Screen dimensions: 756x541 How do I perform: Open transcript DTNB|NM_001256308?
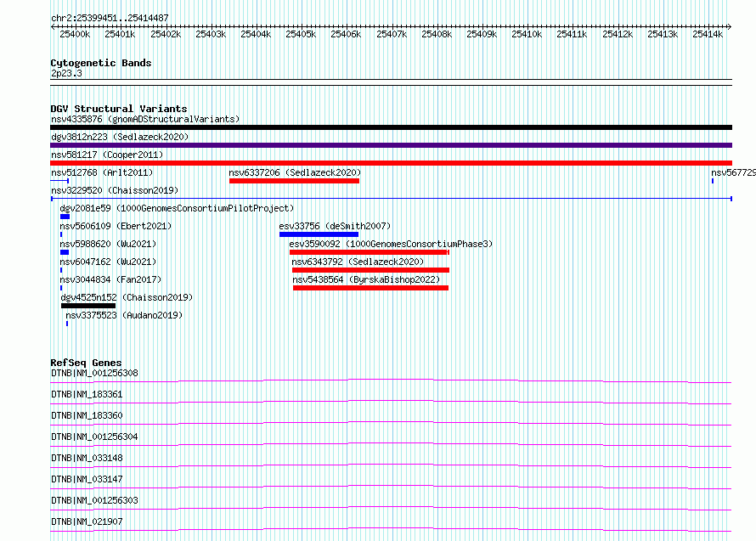coord(94,373)
